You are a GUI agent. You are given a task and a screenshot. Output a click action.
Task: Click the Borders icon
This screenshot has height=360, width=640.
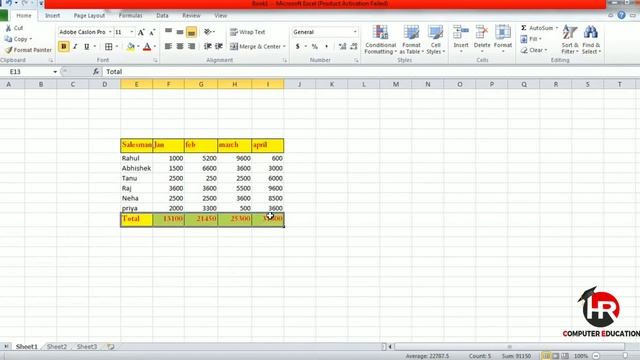click(108, 47)
